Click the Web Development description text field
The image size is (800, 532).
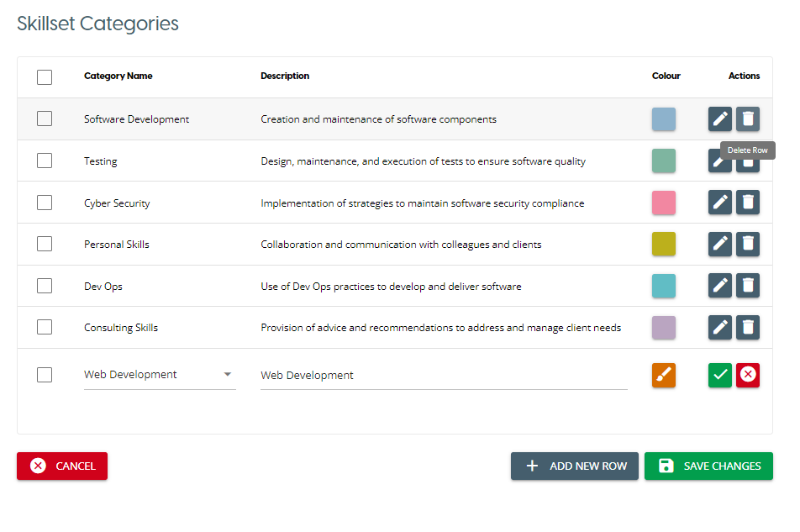[444, 376]
